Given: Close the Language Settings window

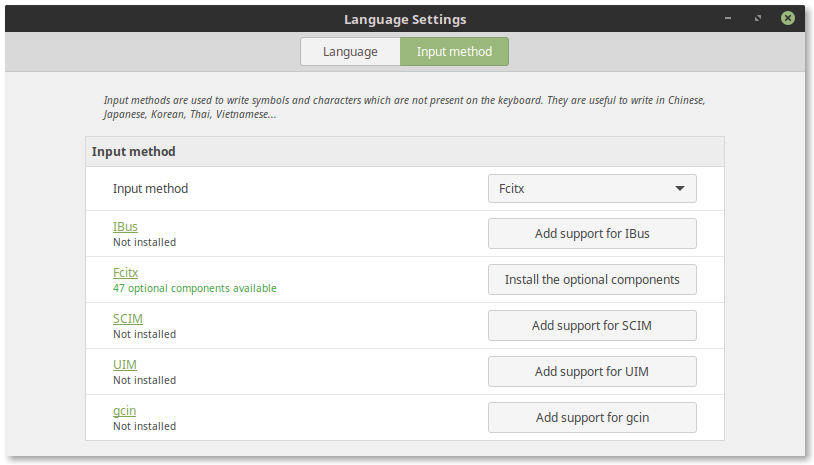Looking at the screenshot, I should 789,18.
